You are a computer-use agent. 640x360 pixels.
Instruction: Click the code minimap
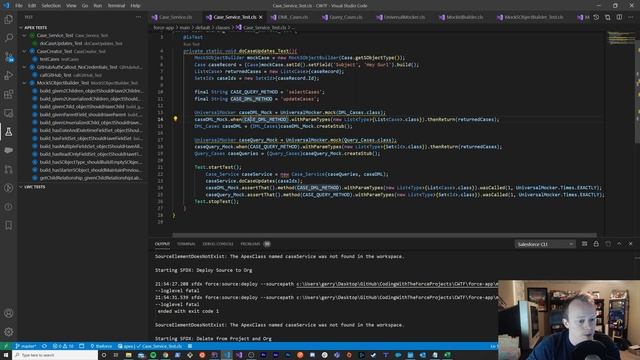pos(621,38)
